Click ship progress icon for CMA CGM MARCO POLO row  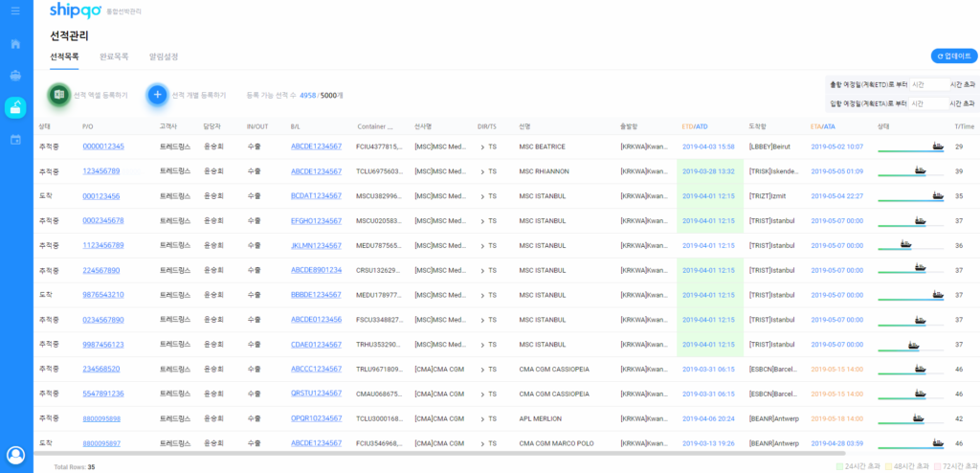pyautogui.click(x=938, y=442)
